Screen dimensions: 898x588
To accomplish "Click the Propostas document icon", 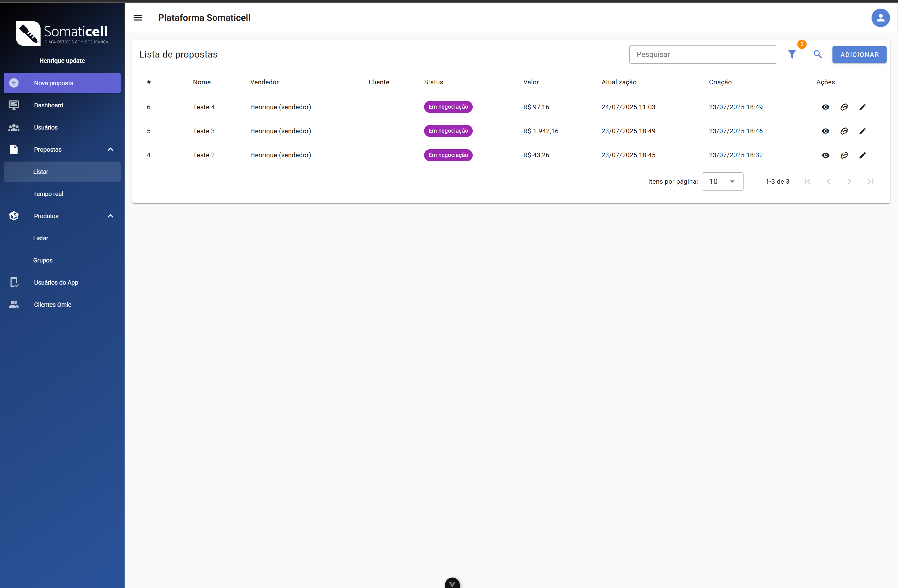I will tap(14, 149).
